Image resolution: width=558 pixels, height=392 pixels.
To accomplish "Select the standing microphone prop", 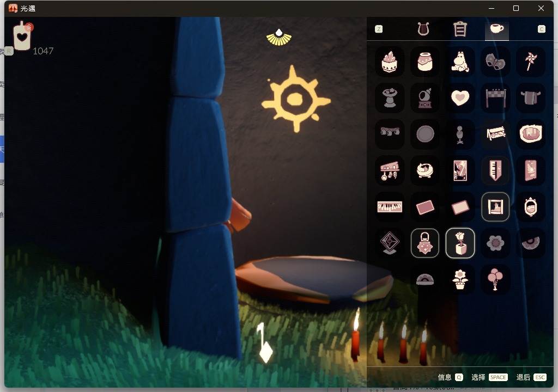I will click(x=460, y=134).
